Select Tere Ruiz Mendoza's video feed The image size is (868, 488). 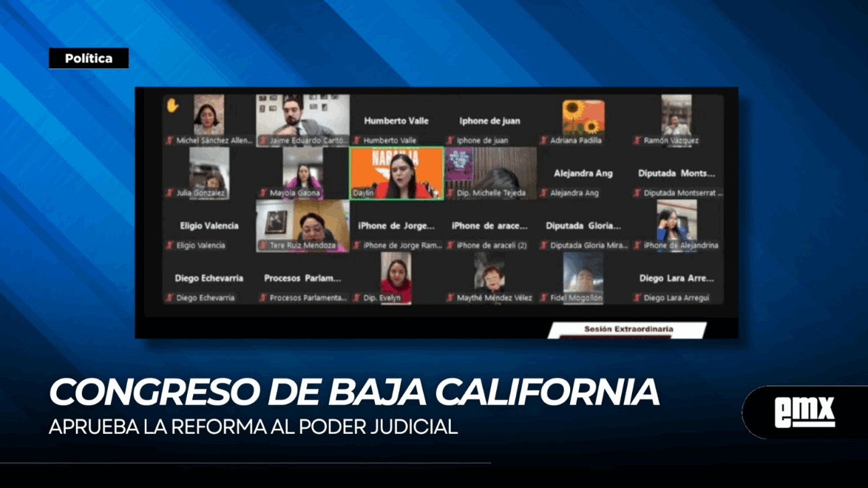pos(303,226)
